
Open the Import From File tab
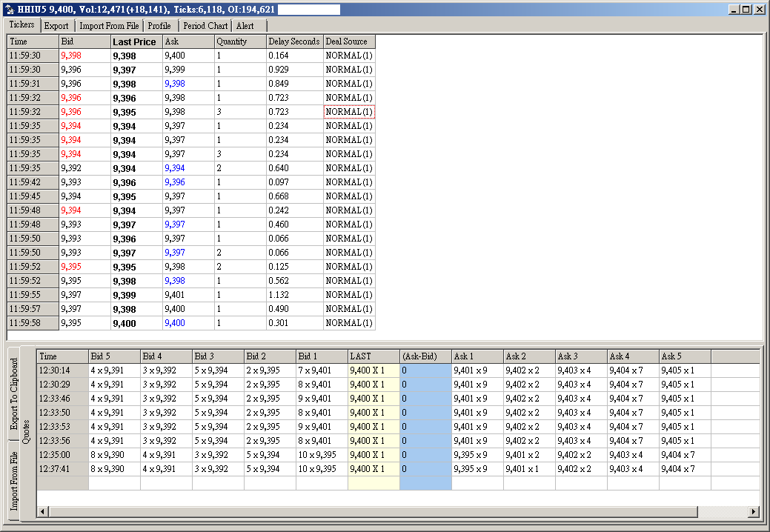pyautogui.click(x=109, y=25)
